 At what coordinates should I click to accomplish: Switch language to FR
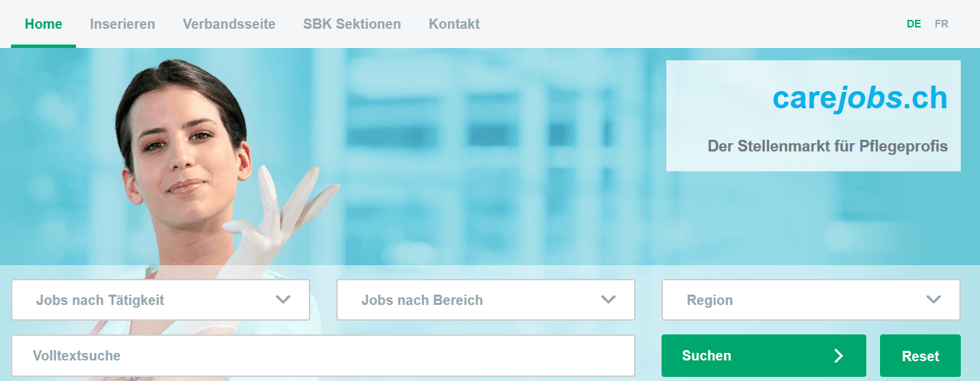tap(942, 23)
